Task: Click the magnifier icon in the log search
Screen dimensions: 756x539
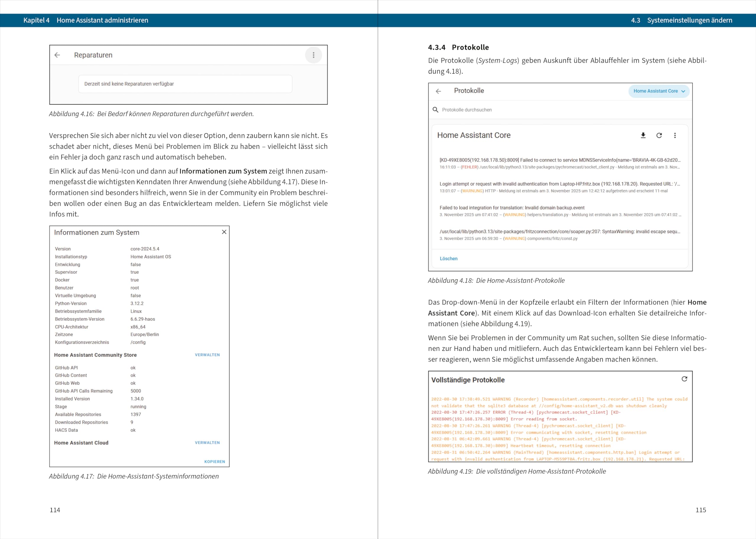Action: (x=435, y=110)
